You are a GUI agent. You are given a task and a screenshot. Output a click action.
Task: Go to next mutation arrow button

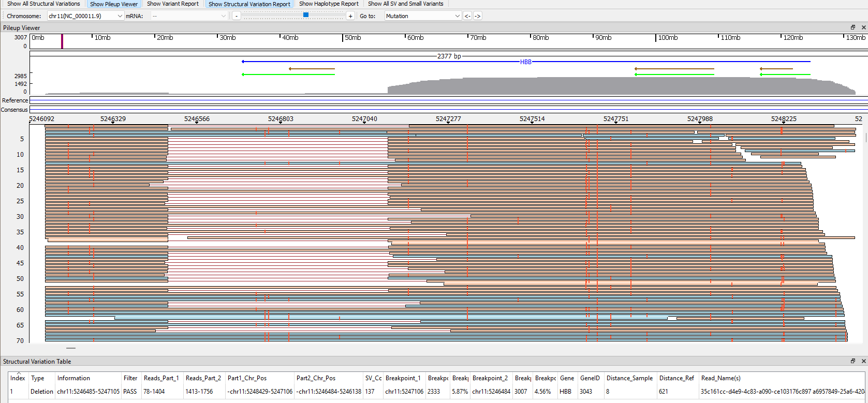click(x=478, y=16)
